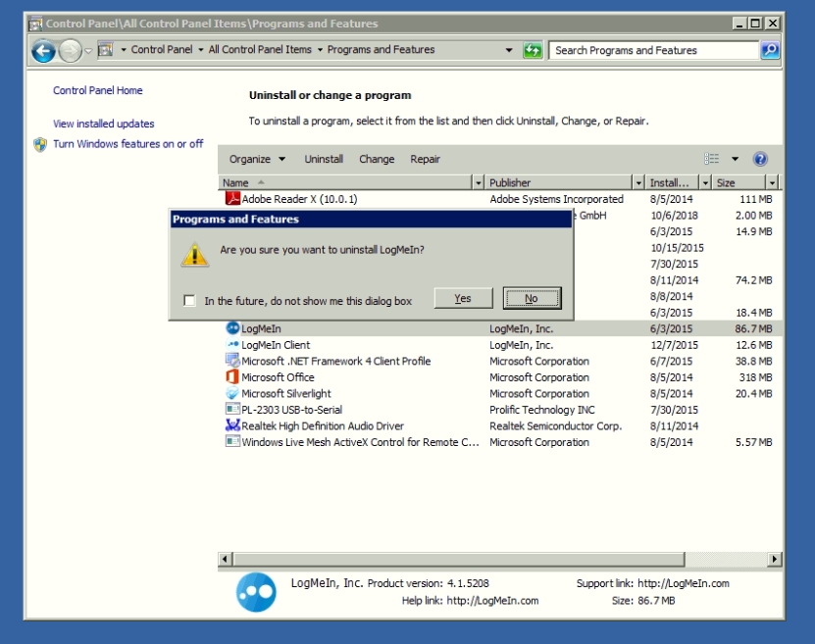Open the Name column filter dropdown
The image size is (815, 644).
point(479,183)
